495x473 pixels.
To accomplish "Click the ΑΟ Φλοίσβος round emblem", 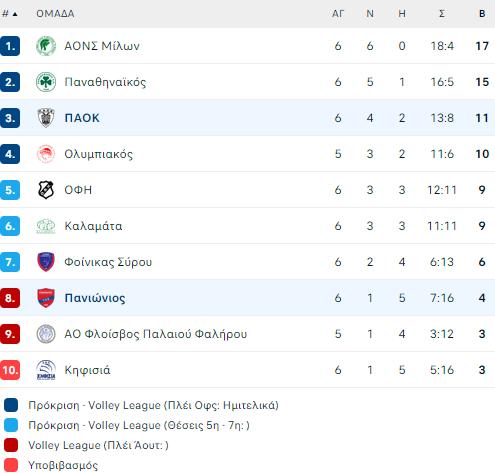I will click(46, 334).
